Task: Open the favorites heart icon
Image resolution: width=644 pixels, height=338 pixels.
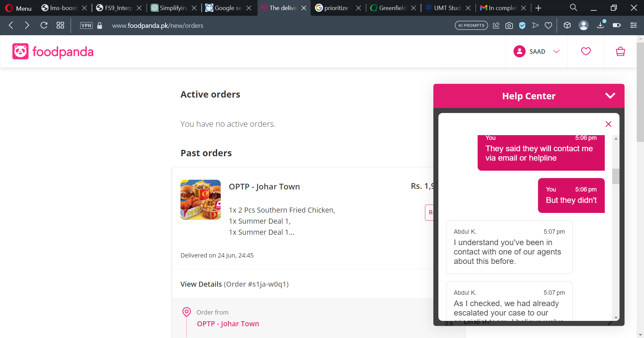Action: 586,51
